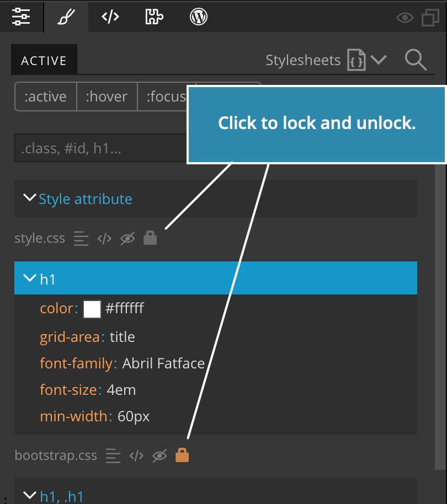Open the white #ffffff color swatch

(92, 309)
